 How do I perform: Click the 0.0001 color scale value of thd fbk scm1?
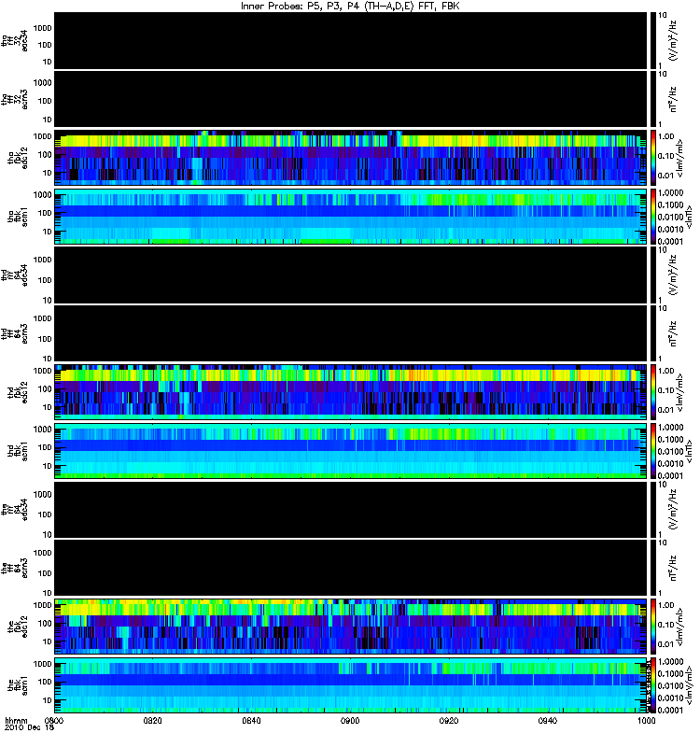(670, 475)
